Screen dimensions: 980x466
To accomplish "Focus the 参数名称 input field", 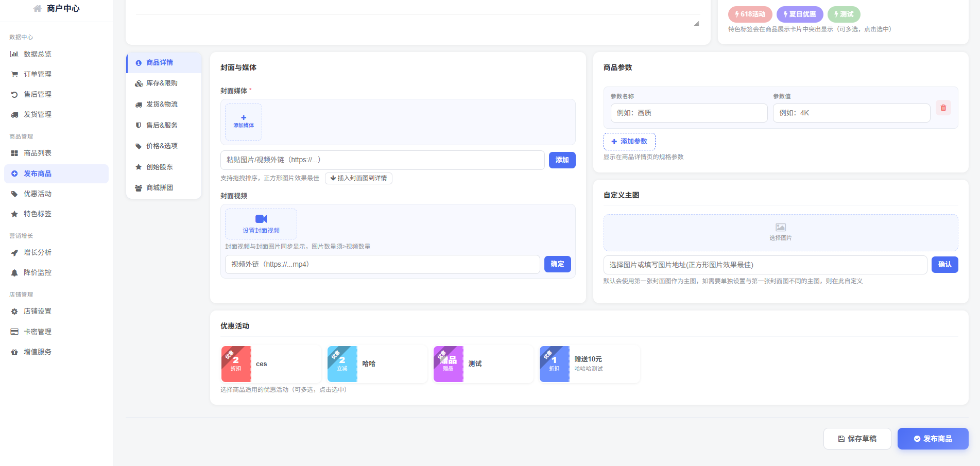I will pos(689,113).
